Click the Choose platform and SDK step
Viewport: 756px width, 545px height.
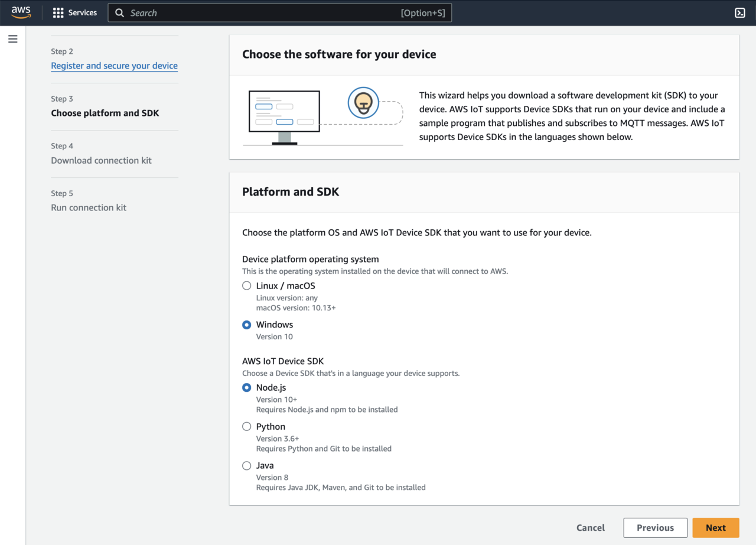(105, 113)
